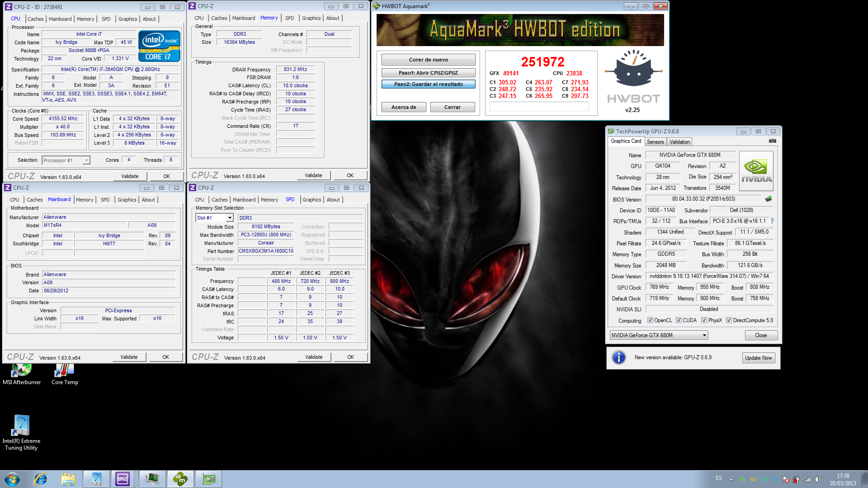This screenshot has height=488, width=868.
Task: Click the ES language indicator
Action: (x=719, y=478)
